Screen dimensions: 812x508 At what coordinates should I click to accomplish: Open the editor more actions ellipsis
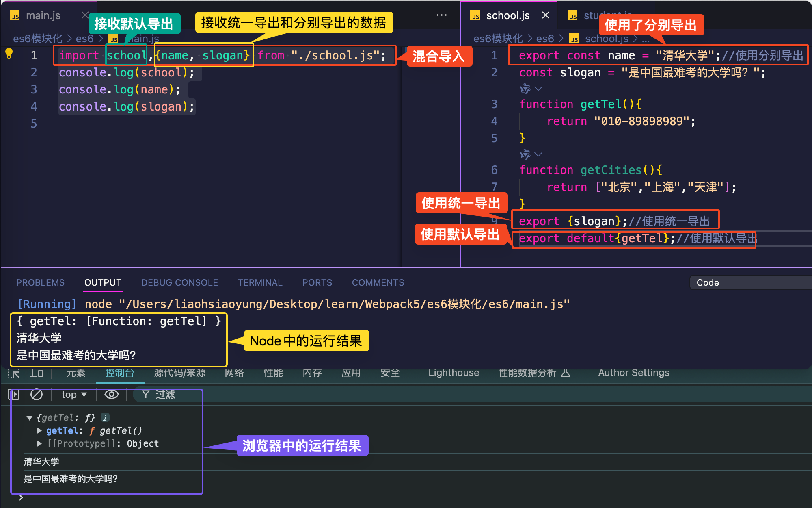click(441, 15)
